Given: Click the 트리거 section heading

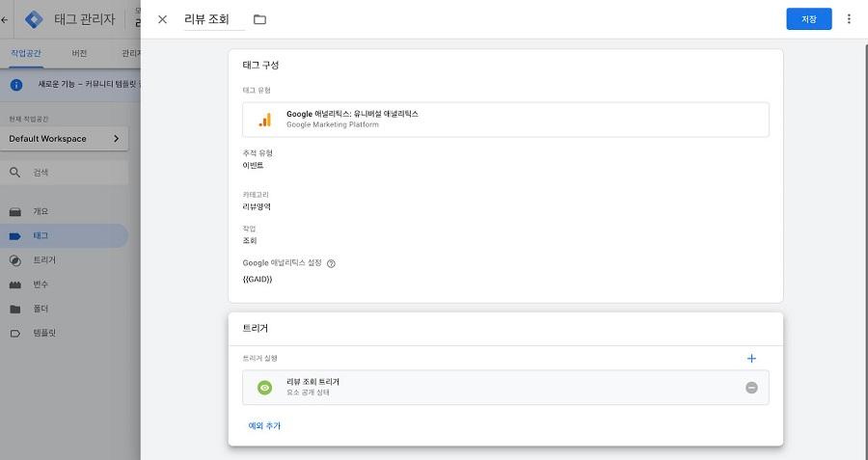Looking at the screenshot, I should [256, 328].
